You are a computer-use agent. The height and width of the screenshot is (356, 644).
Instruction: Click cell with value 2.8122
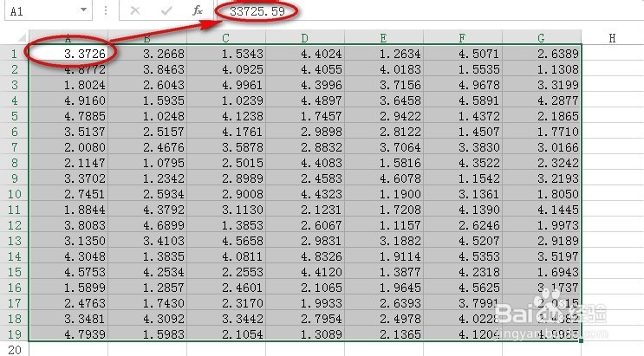[x=384, y=132]
